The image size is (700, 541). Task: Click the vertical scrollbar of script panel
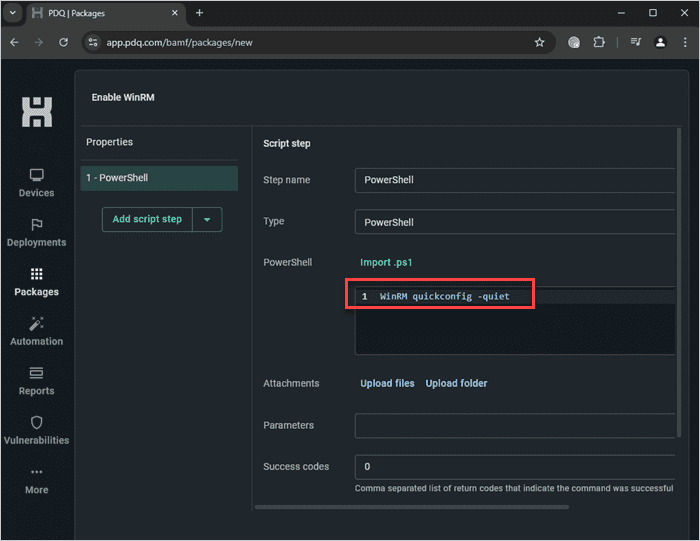tap(679, 282)
